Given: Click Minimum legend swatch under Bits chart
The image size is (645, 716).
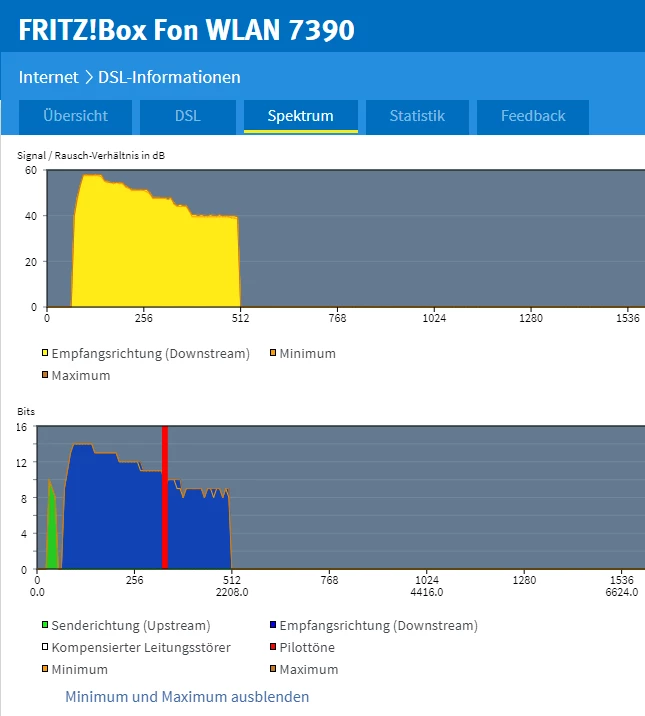Looking at the screenshot, I should pyautogui.click(x=45, y=669).
